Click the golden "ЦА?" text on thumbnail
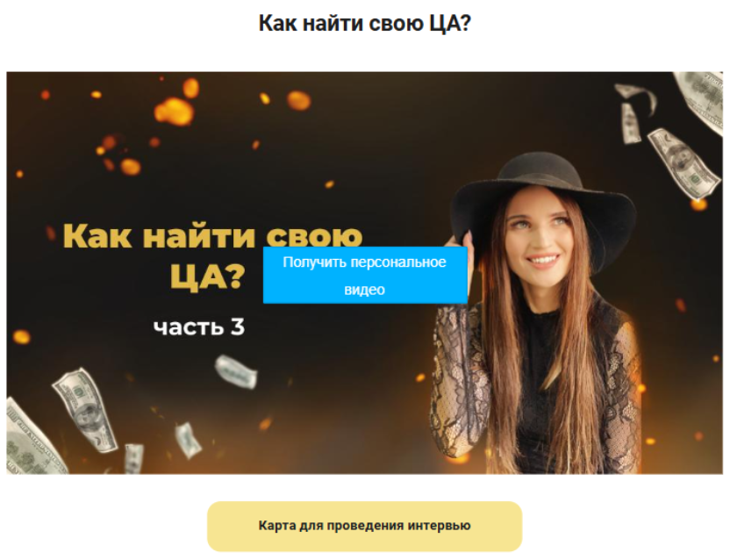The height and width of the screenshot is (560, 730). pos(207,276)
